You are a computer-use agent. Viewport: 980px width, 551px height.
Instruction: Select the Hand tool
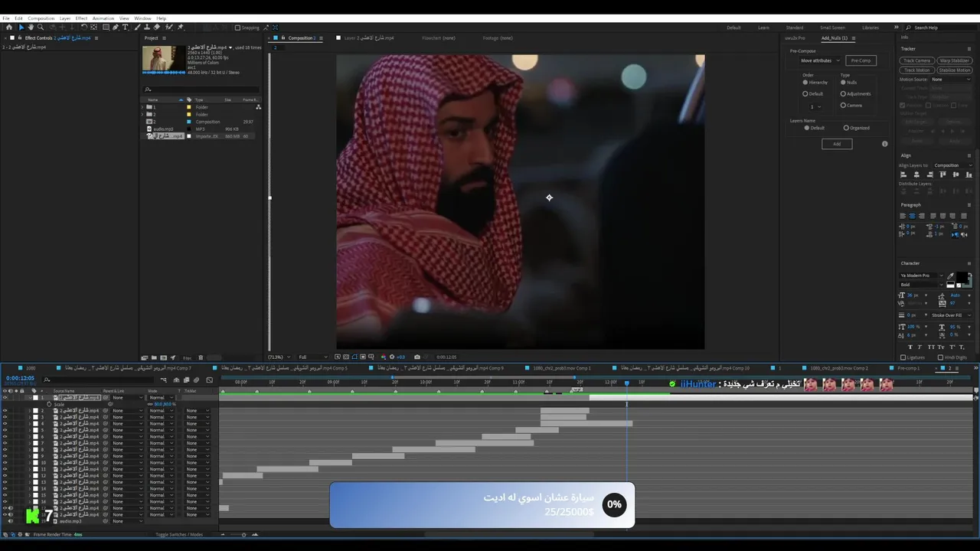31,28
